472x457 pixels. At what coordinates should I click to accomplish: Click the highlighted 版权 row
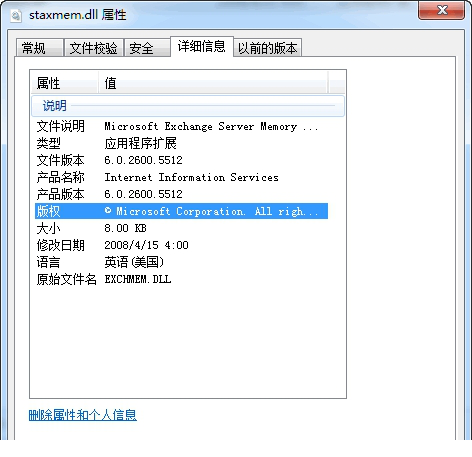(x=181, y=211)
